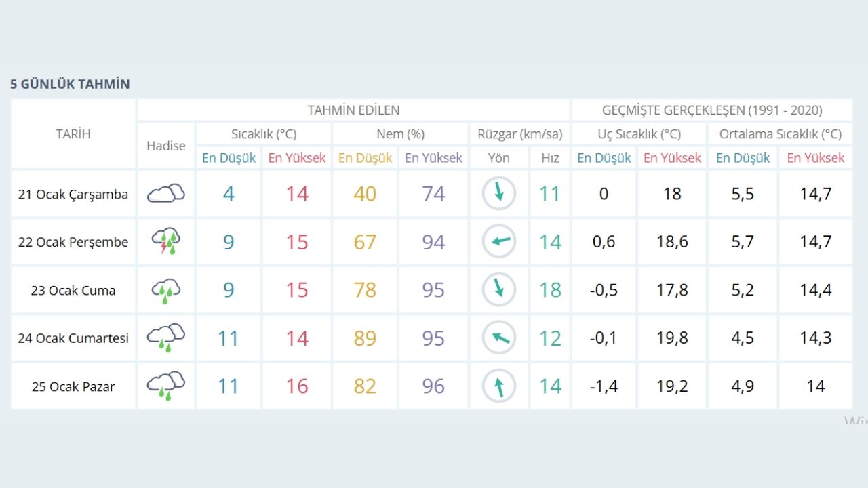Click the 5 GÜNLÜK TAHMİN heading
868x488 pixels.
tap(70, 84)
